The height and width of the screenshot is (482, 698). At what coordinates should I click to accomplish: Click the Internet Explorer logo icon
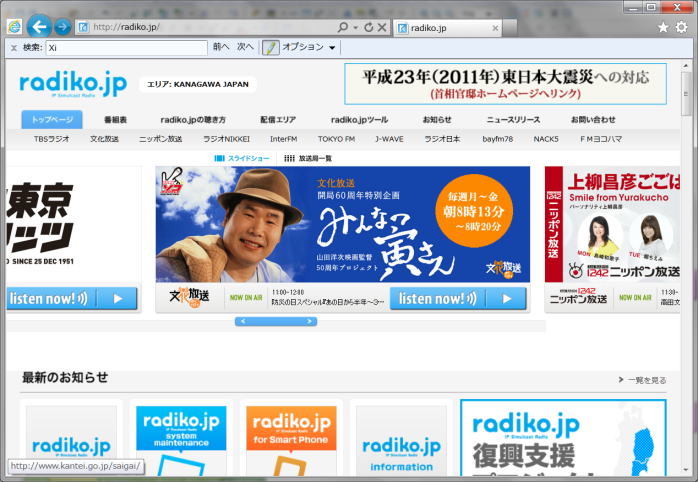click(14, 27)
